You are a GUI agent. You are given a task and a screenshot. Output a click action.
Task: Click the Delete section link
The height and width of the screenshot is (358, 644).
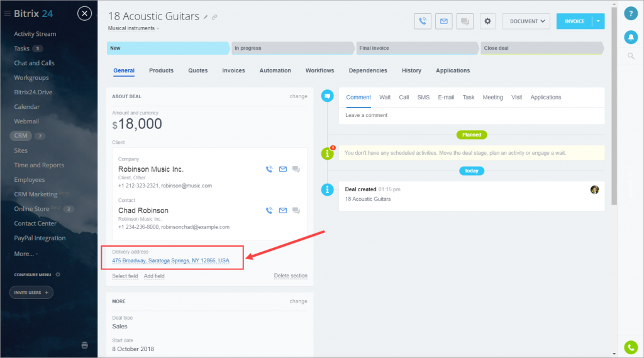(291, 276)
